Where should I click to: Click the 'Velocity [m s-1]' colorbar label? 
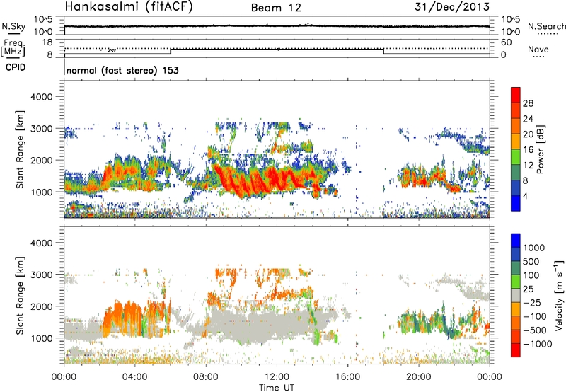coord(559,295)
